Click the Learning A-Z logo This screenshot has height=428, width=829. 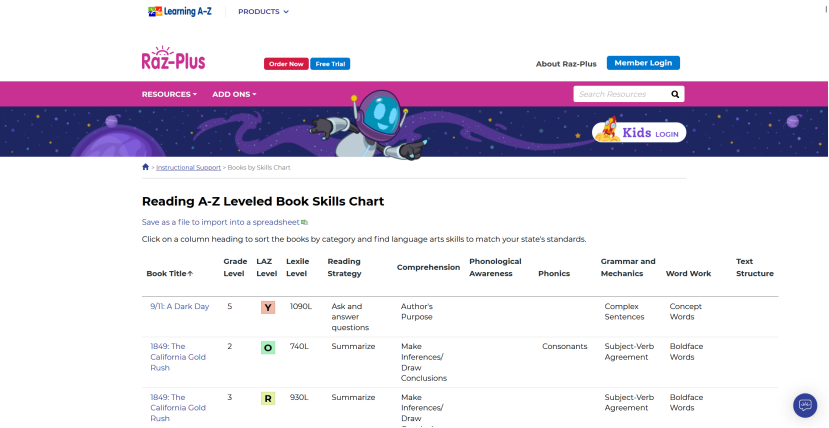[180, 11]
